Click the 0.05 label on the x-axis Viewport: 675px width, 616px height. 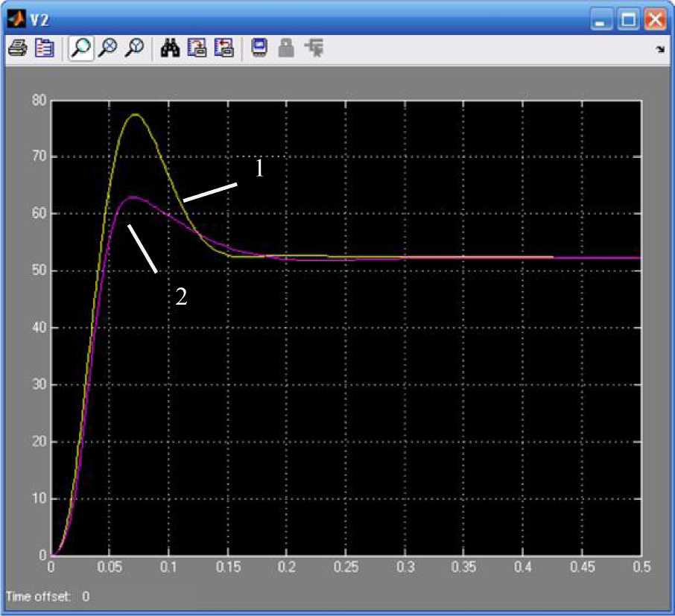tap(110, 567)
